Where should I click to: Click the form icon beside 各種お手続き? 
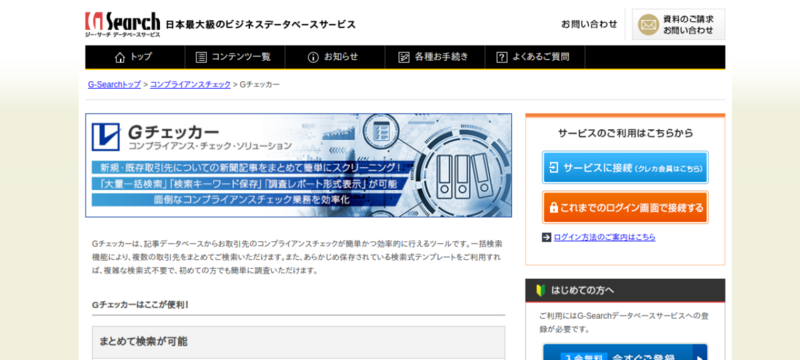click(x=404, y=57)
